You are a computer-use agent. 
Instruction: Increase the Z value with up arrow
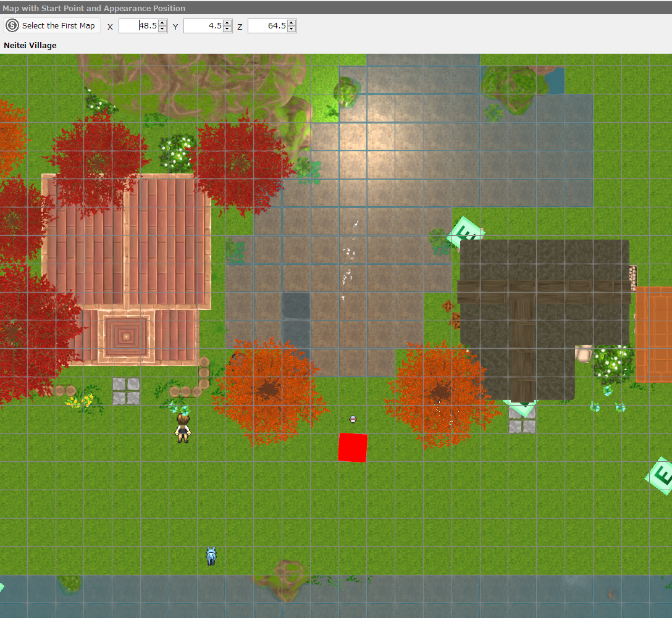292,23
